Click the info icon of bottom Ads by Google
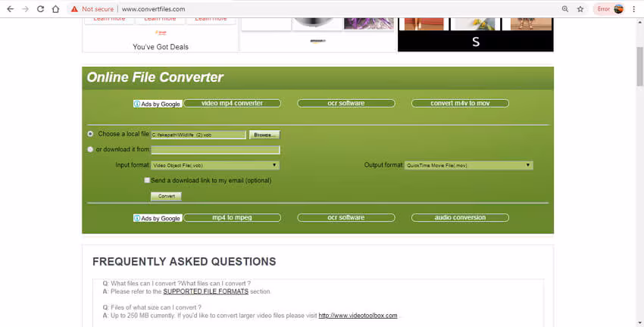This screenshot has height=327, width=644. (137, 218)
